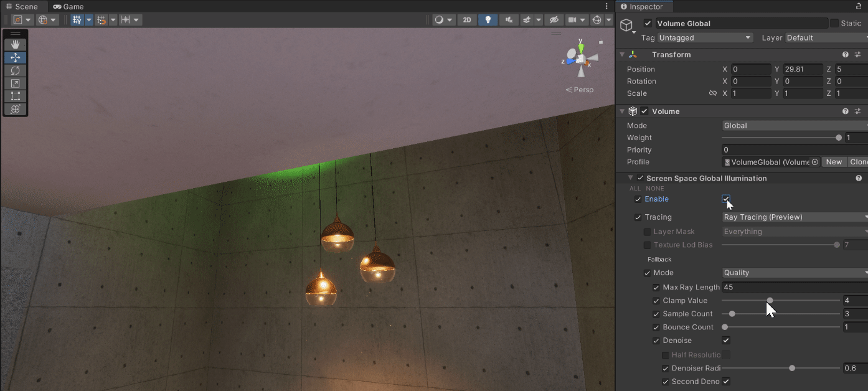868x391 pixels.
Task: Click the scene effects toggle icon
Action: click(x=527, y=20)
